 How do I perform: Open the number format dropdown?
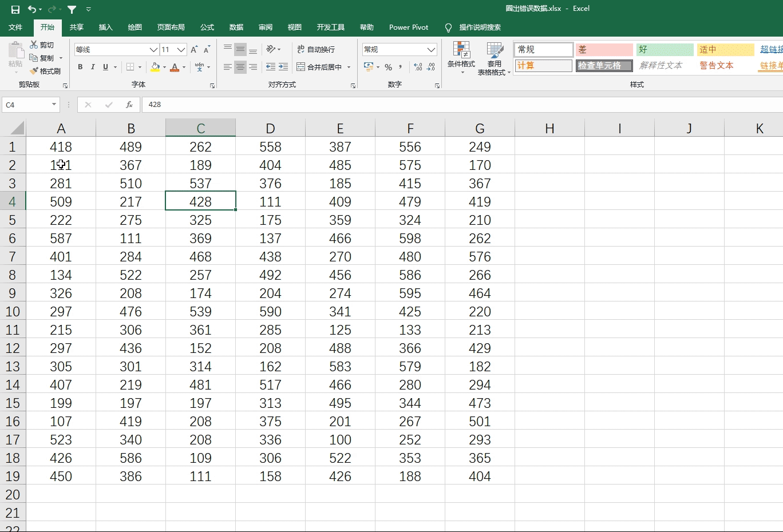click(x=431, y=50)
